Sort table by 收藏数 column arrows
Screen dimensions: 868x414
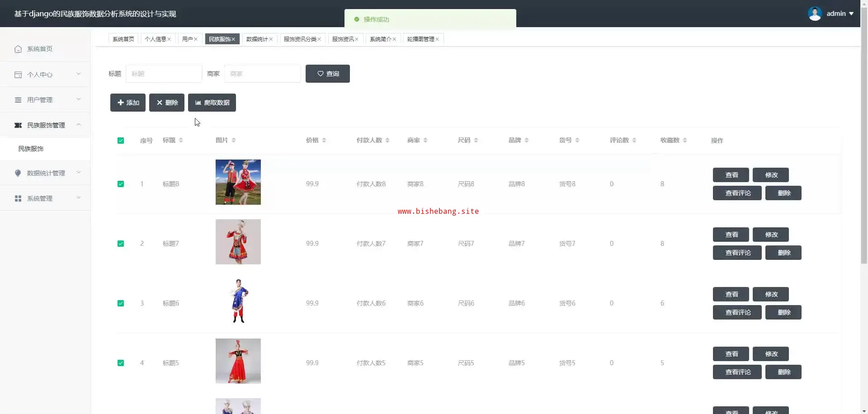point(685,141)
